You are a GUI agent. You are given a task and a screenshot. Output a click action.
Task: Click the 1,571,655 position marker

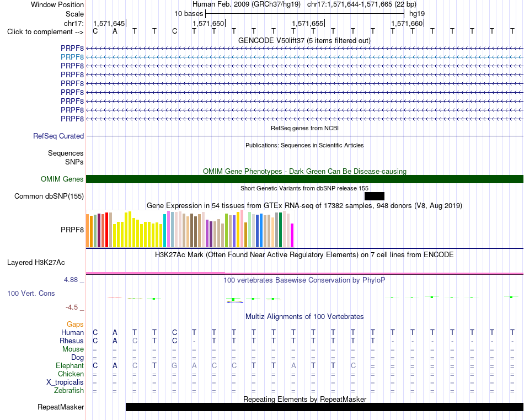307,23
